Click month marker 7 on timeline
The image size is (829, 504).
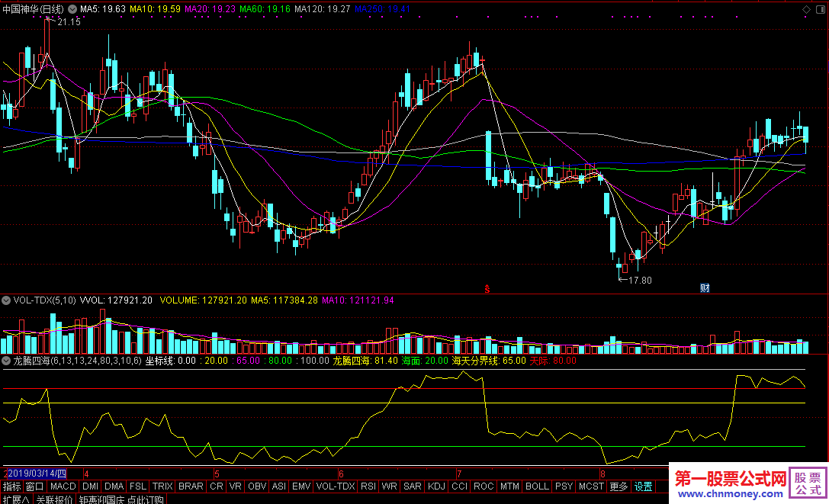click(x=459, y=474)
